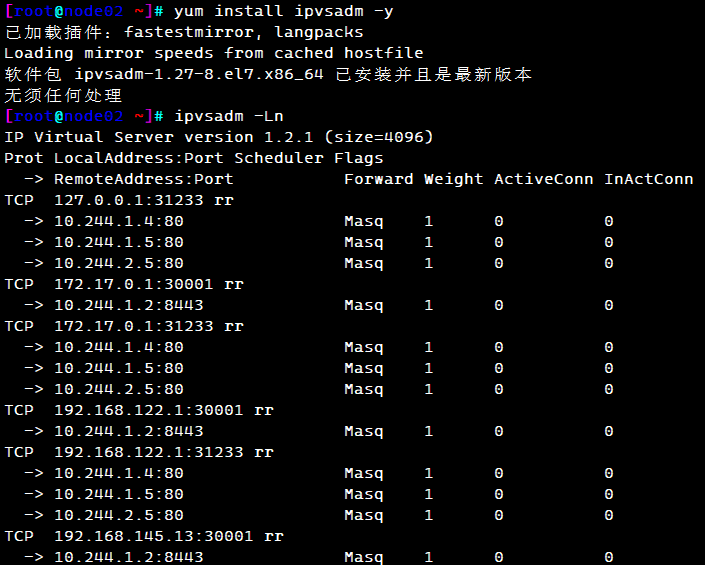Click the '无须任何处理' line

click(63, 95)
